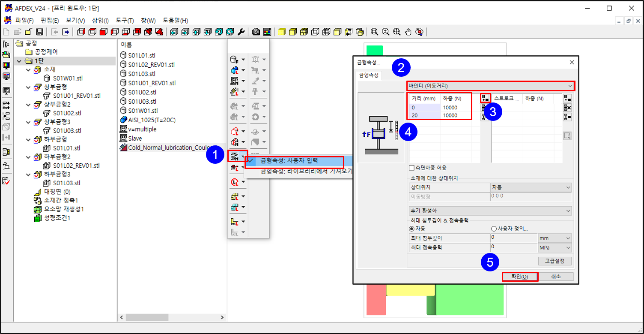Collapse the 1단 tree node

18,61
